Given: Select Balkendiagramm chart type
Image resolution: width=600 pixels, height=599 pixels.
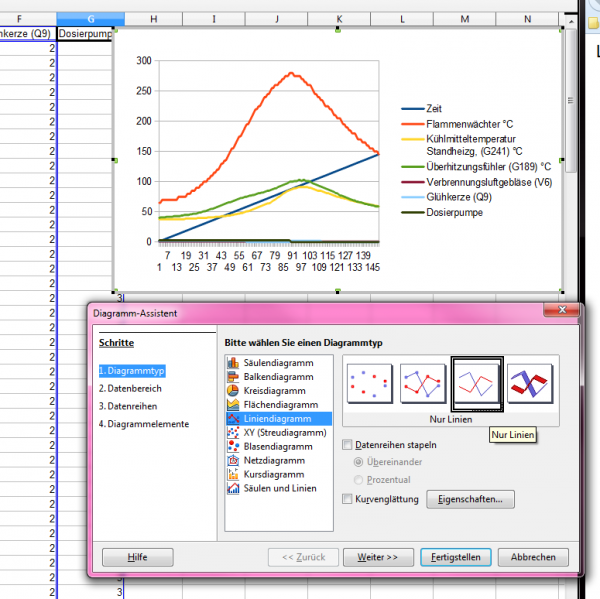Looking at the screenshot, I should tap(279, 377).
